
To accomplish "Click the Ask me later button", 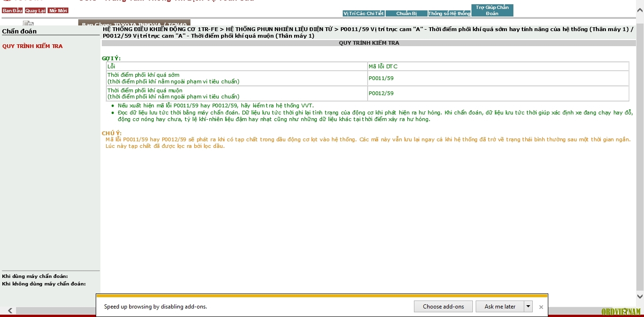I will pos(500,306).
